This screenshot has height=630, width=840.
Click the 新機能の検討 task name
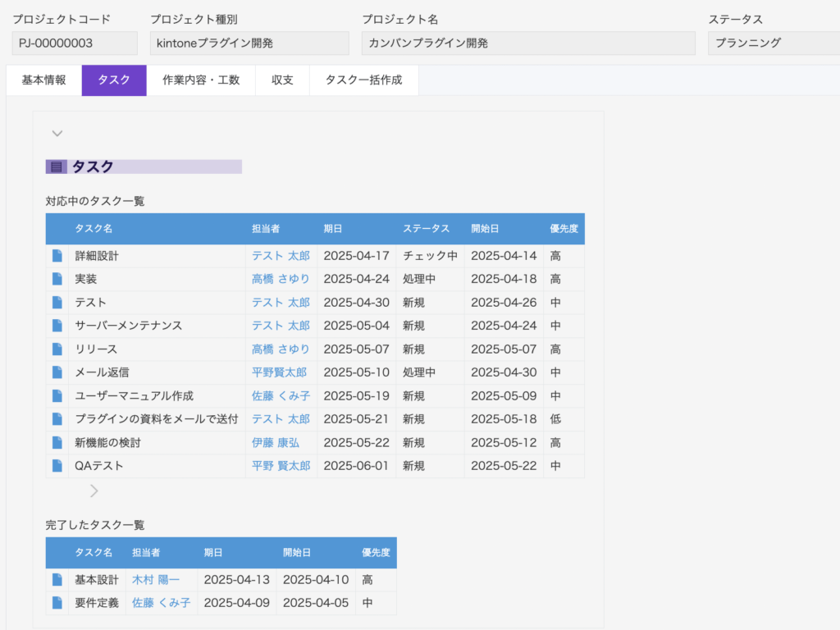(x=107, y=442)
